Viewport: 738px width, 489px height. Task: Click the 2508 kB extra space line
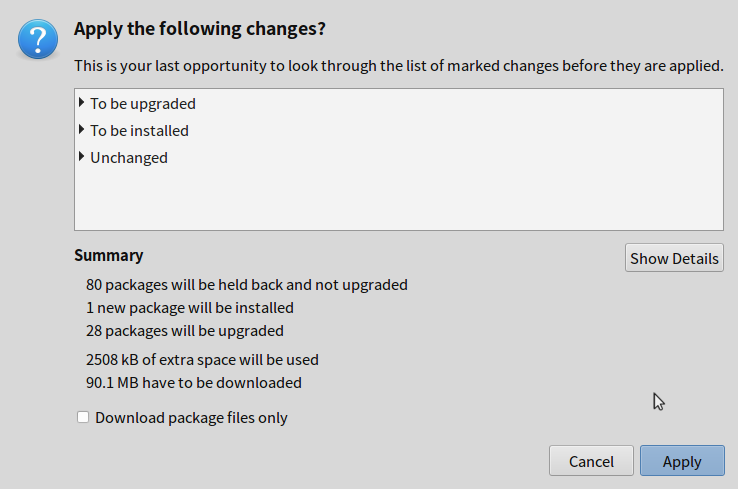(202, 360)
